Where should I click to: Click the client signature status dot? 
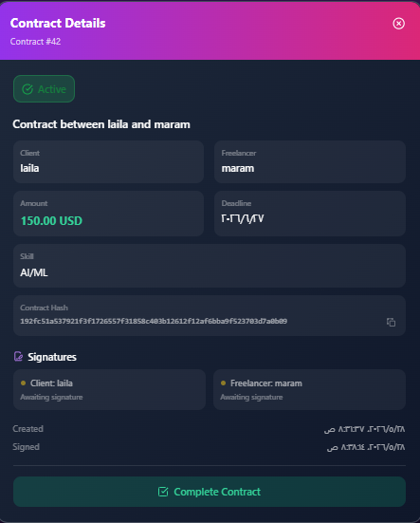point(23,383)
